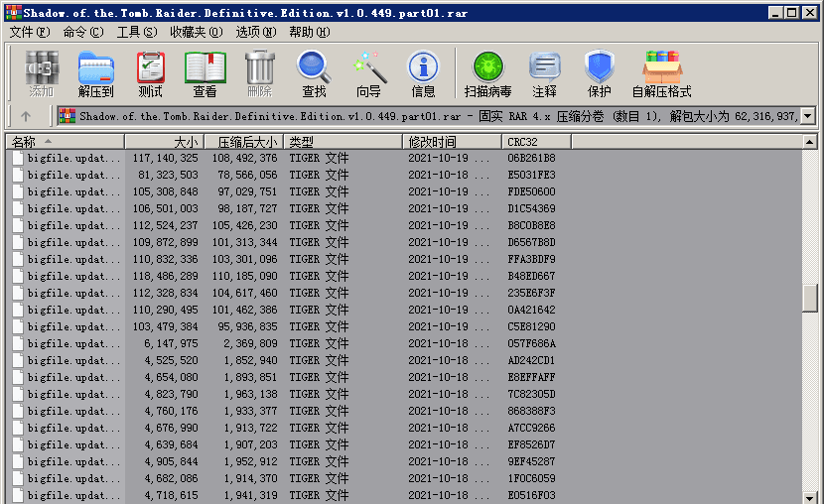This screenshot has width=824, height=504.
Task: Select file row with size 117,140,325
Action: [404, 158]
